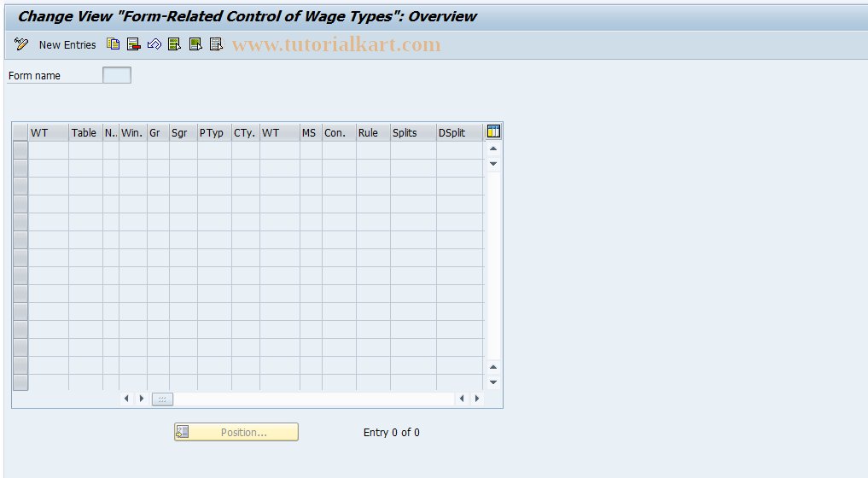Focus the Form name input field

tap(117, 75)
